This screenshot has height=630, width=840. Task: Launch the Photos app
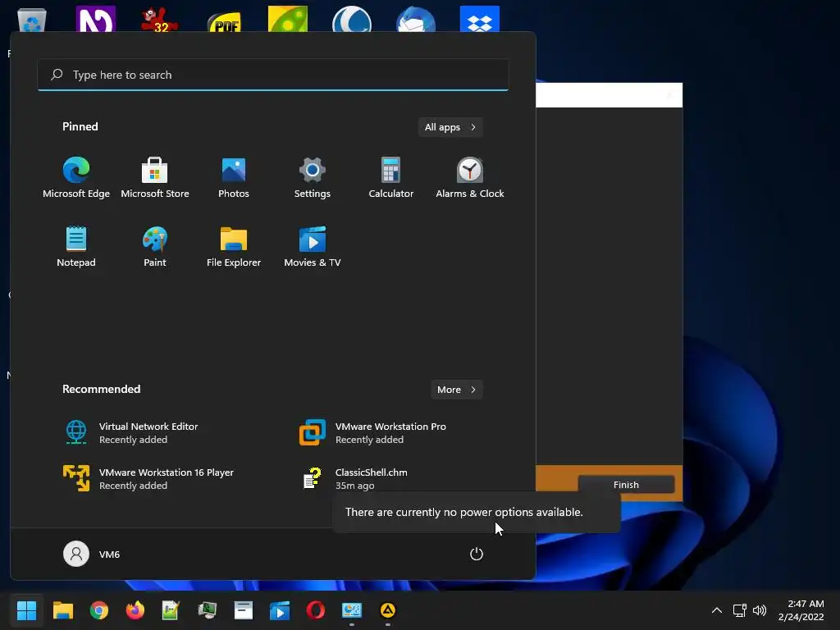tap(234, 177)
